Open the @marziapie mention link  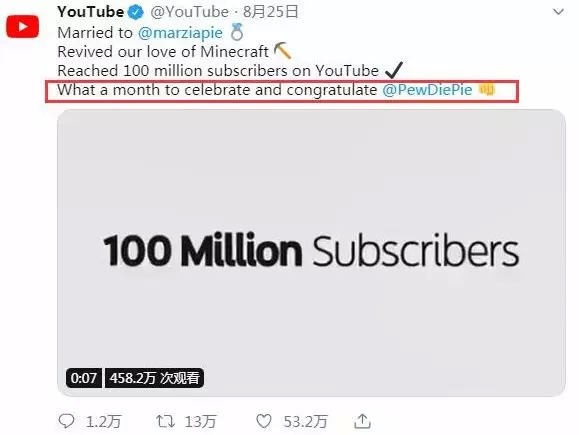pyautogui.click(x=180, y=33)
